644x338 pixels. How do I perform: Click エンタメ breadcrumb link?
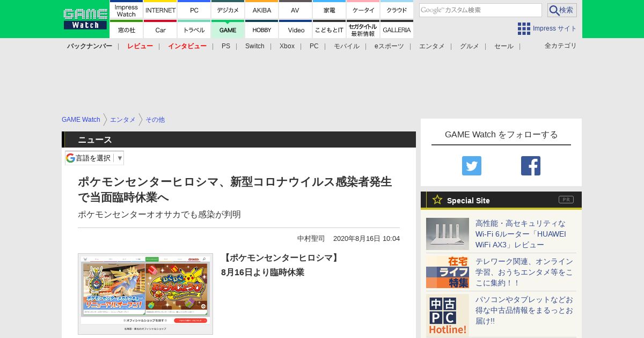(123, 120)
